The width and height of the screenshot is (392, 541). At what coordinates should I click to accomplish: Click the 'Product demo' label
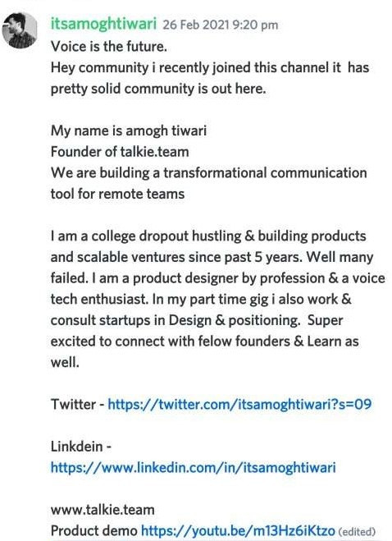93,530
